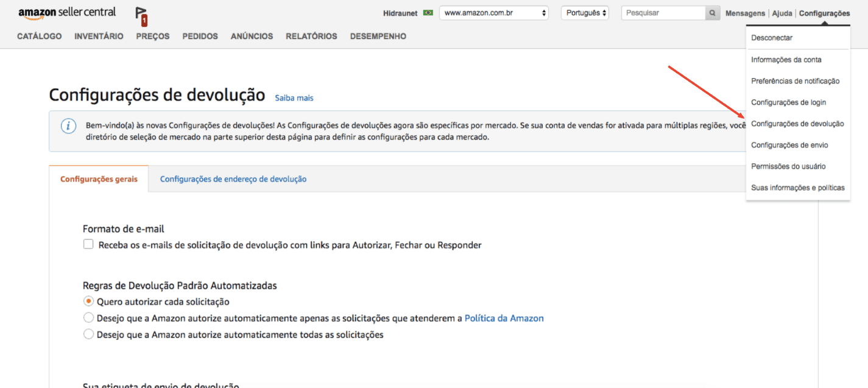Open the INVENTÁRIO menu

[99, 36]
